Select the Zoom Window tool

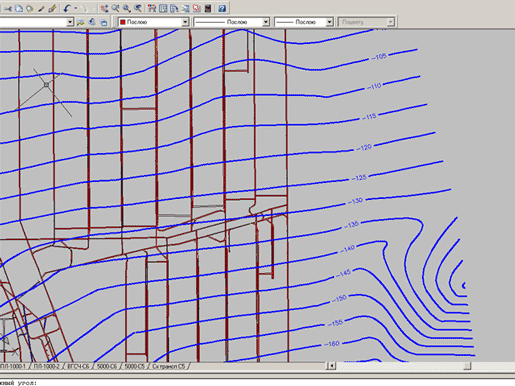coord(126,8)
